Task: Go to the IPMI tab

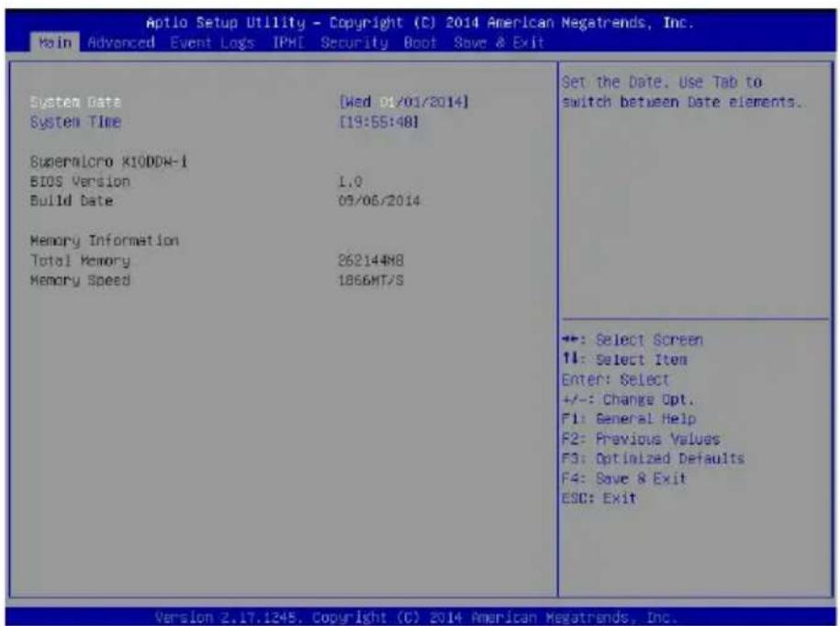Action: tap(288, 43)
